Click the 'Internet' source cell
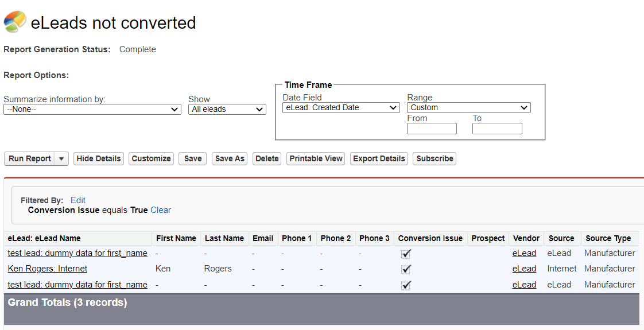The image size is (644, 330). pos(562,269)
